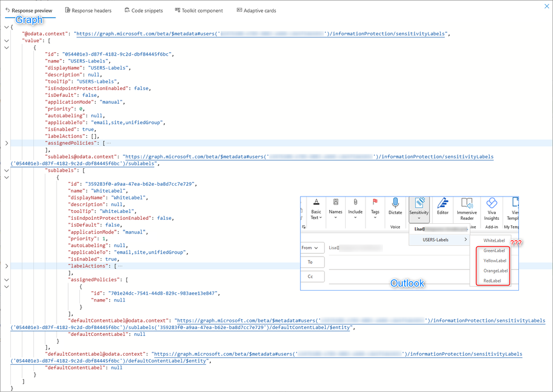Choose OrangeLabel from the submenu
This screenshot has width=553, height=392.
point(496,271)
